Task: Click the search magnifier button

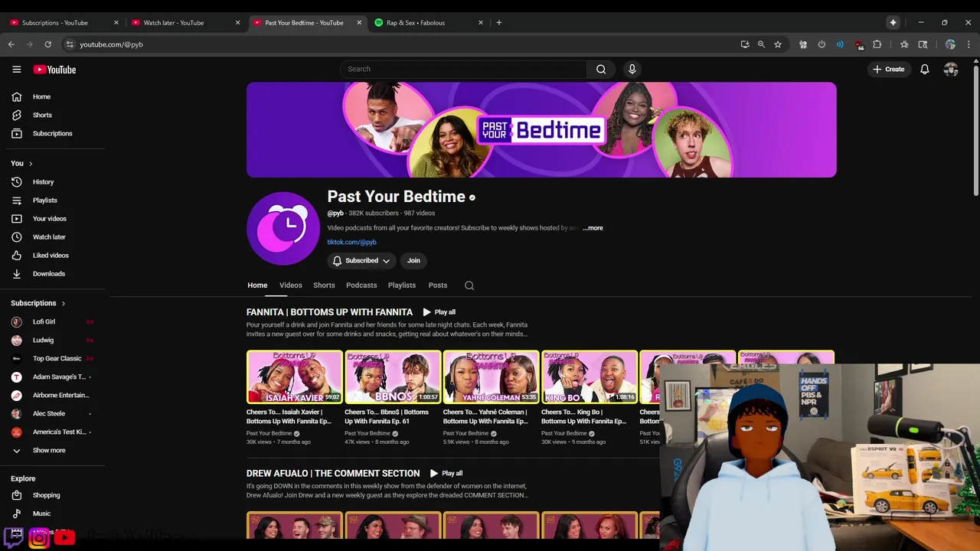Action: coord(601,69)
